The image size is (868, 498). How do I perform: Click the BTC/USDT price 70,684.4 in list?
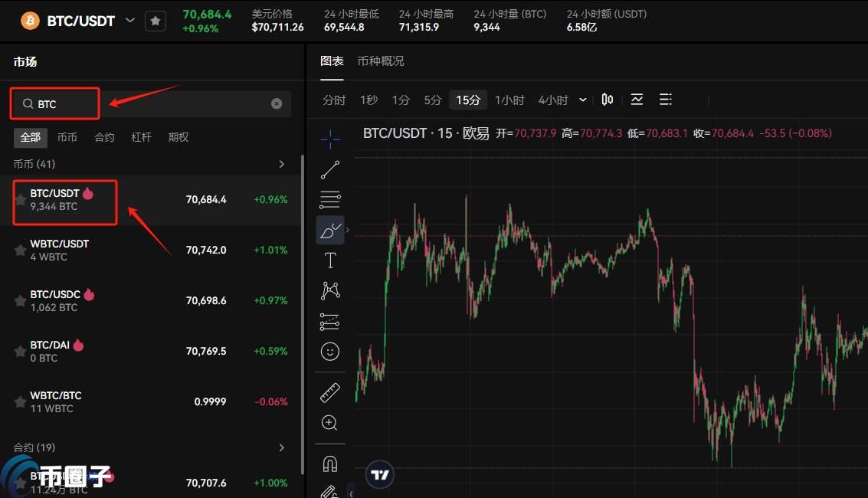206,199
